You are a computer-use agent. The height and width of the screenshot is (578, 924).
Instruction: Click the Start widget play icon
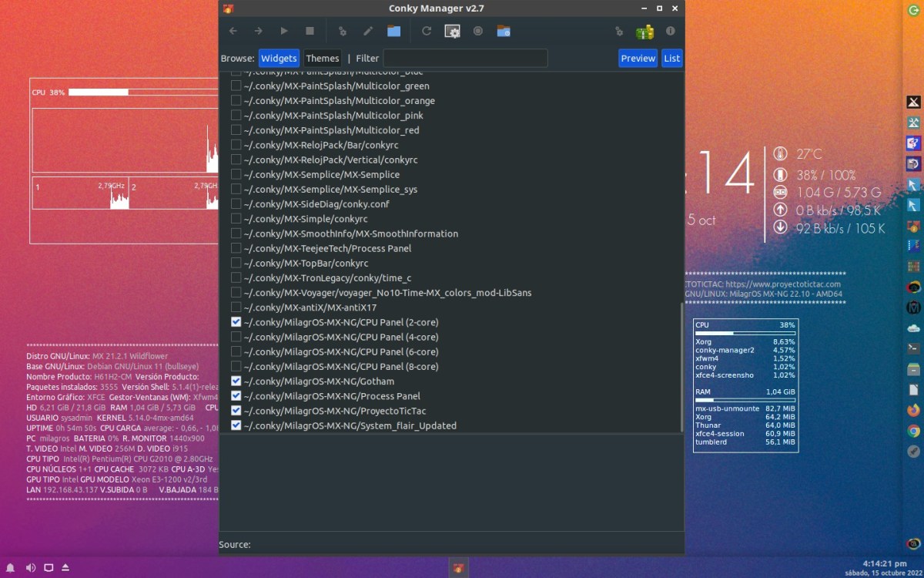coord(284,31)
